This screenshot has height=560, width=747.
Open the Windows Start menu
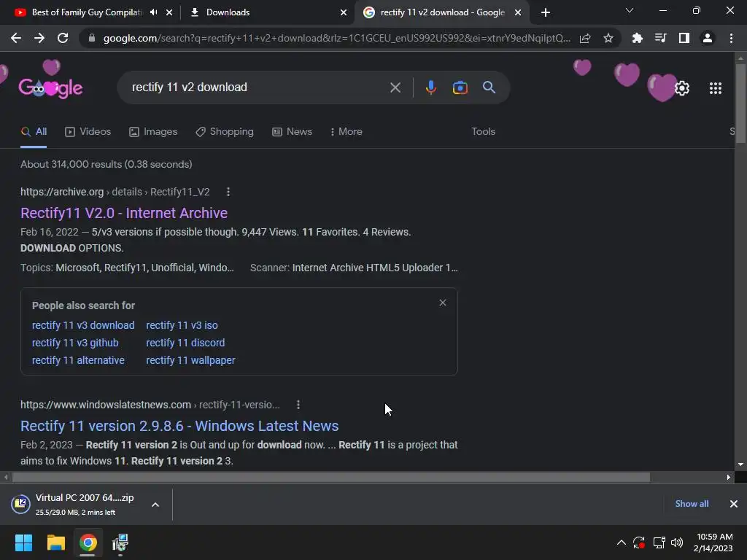(23, 542)
